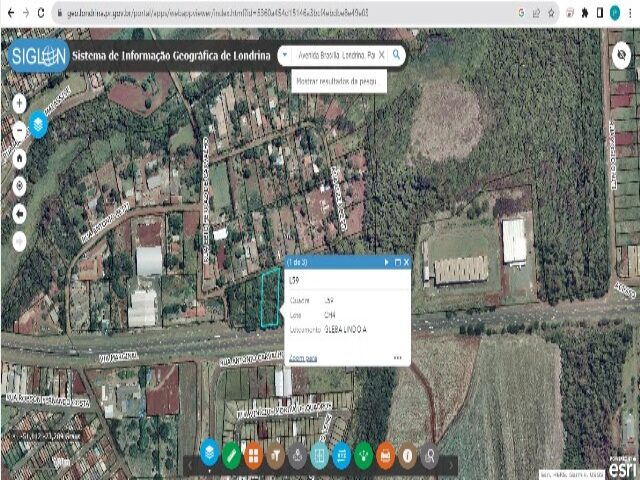The image size is (640, 480).
Task: Reload the browser page
Action: click(x=41, y=13)
